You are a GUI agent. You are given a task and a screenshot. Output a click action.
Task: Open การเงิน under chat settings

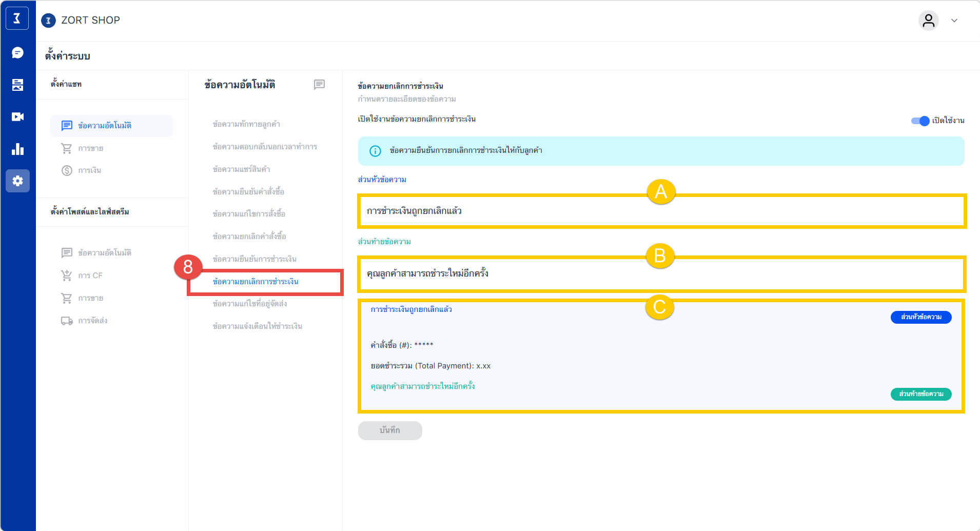89,170
